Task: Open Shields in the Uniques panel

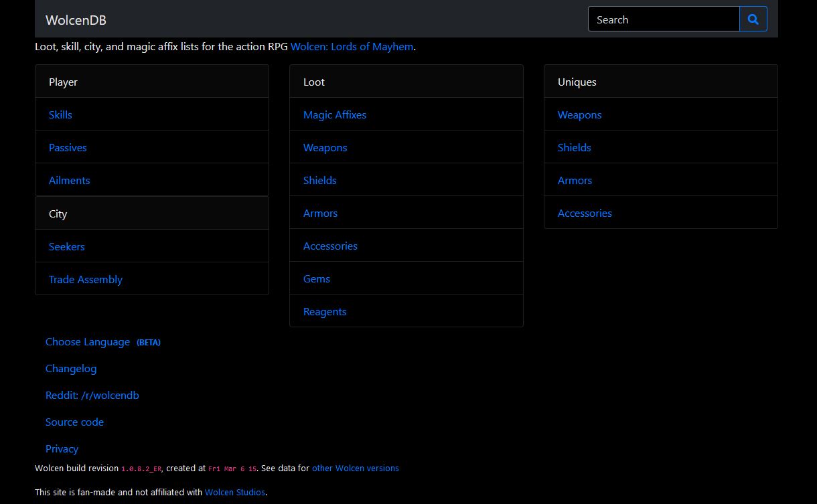Action: tap(574, 148)
